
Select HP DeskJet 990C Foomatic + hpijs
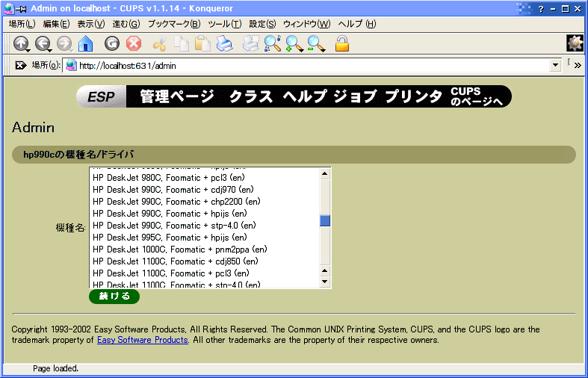(x=169, y=213)
